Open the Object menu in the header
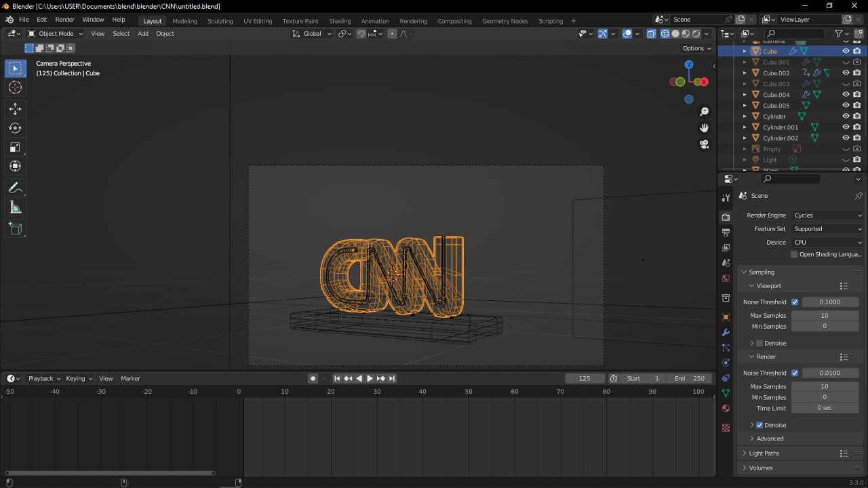The height and width of the screenshot is (488, 868). point(165,33)
